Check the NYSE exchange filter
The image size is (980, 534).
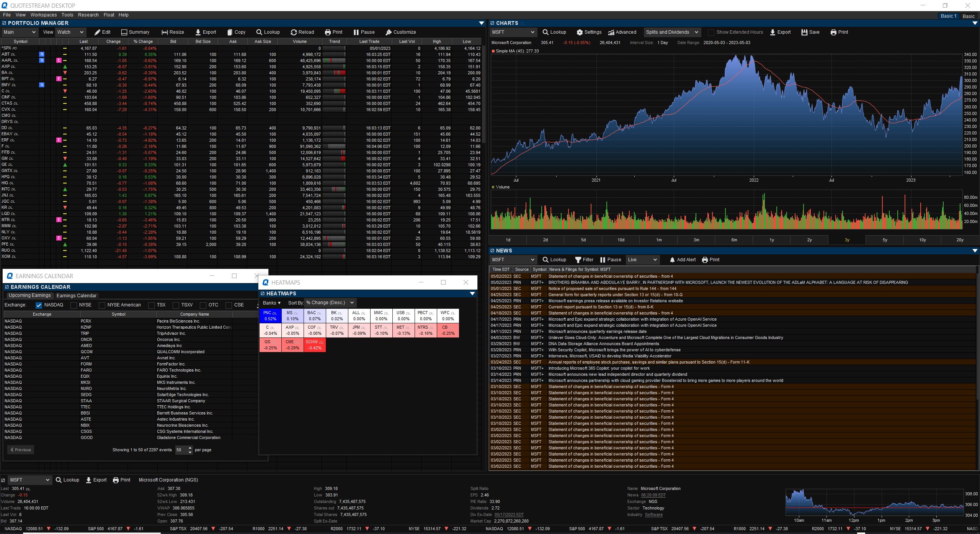click(73, 305)
